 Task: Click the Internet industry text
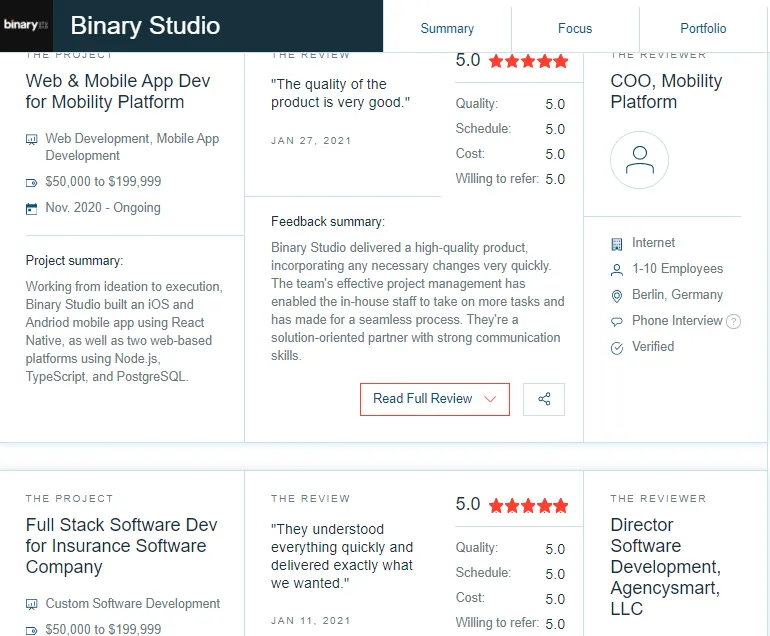point(653,243)
